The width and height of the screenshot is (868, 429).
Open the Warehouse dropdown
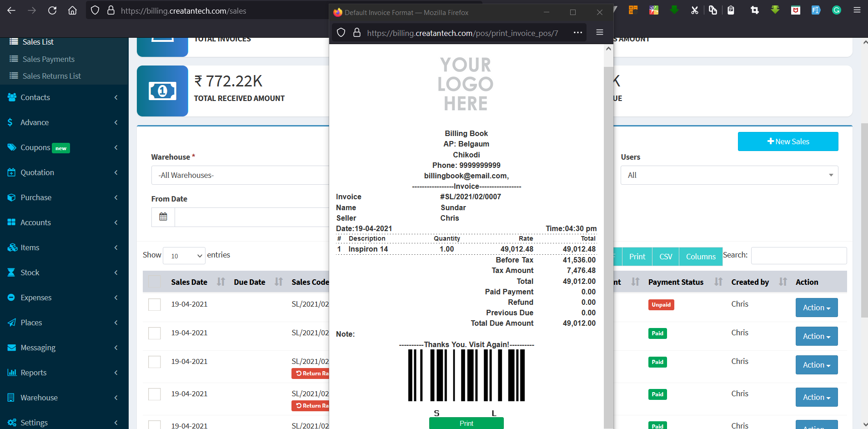240,175
